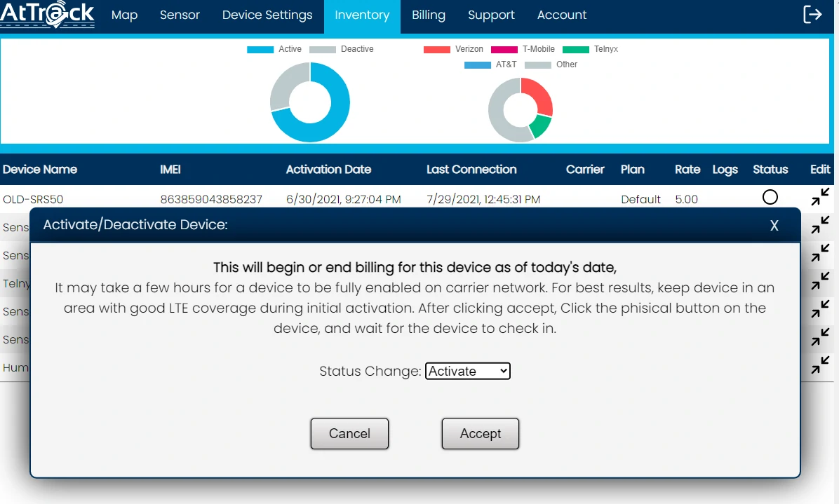Go to Device Settings tab

tap(267, 15)
